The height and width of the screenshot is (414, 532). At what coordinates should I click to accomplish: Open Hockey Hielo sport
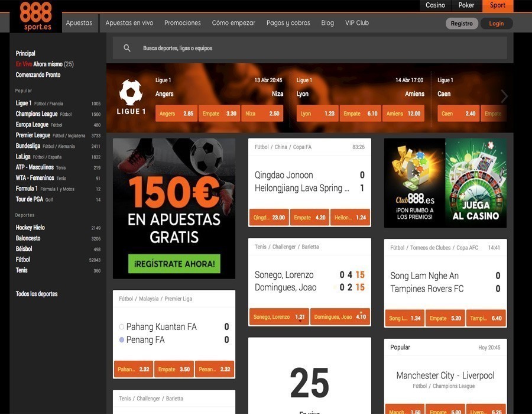click(x=58, y=228)
